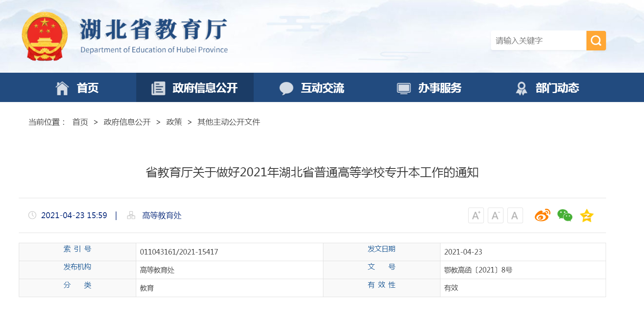
Task: Click the monitor icon beside 办事服务
Action: click(x=404, y=88)
